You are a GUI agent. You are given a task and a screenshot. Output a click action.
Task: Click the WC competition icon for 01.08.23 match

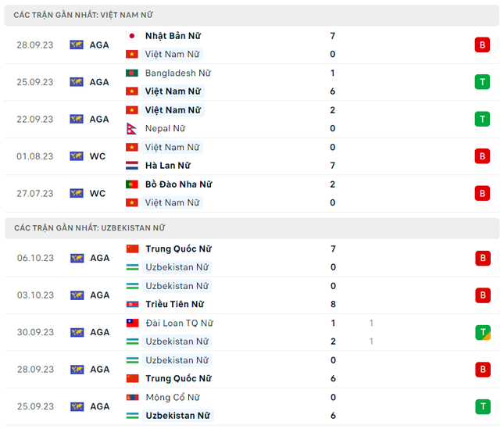coord(77,156)
